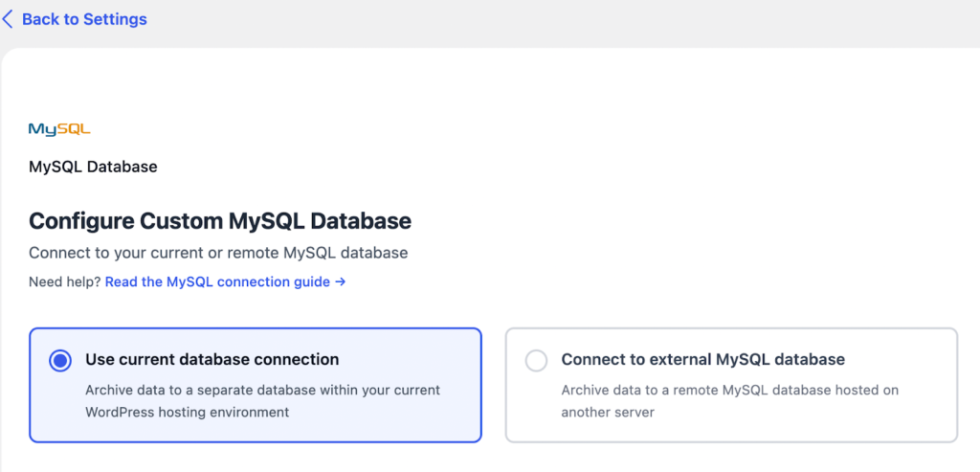Click the MySQL logo
The height and width of the screenshot is (472, 980).
[60, 129]
